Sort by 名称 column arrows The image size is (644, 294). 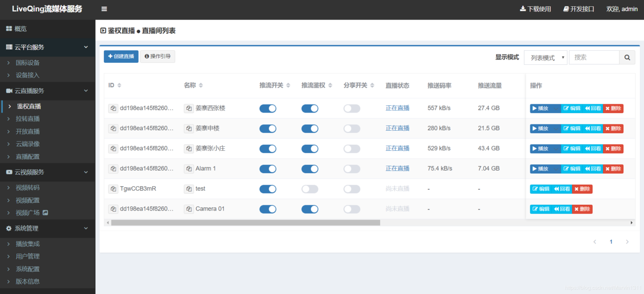click(x=201, y=86)
